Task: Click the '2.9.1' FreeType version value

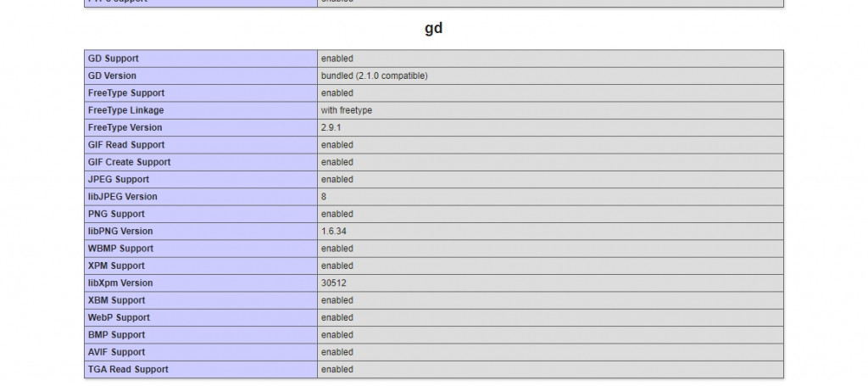Action: point(331,127)
